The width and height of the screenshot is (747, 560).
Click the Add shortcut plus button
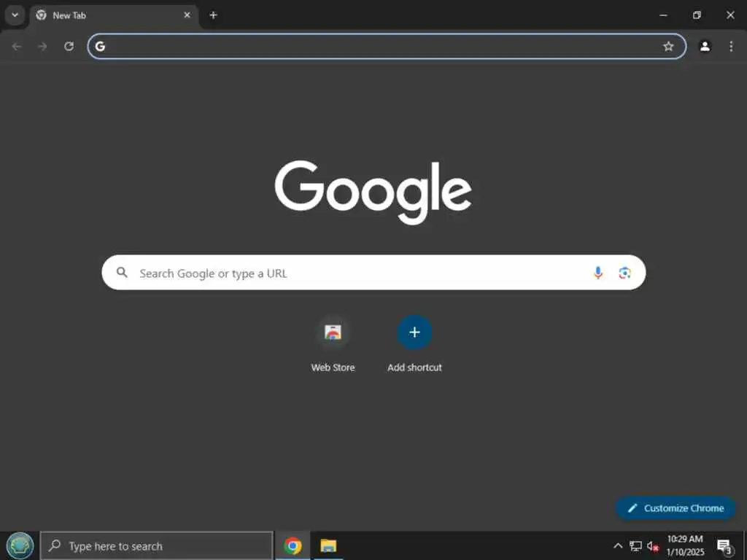[x=414, y=332]
